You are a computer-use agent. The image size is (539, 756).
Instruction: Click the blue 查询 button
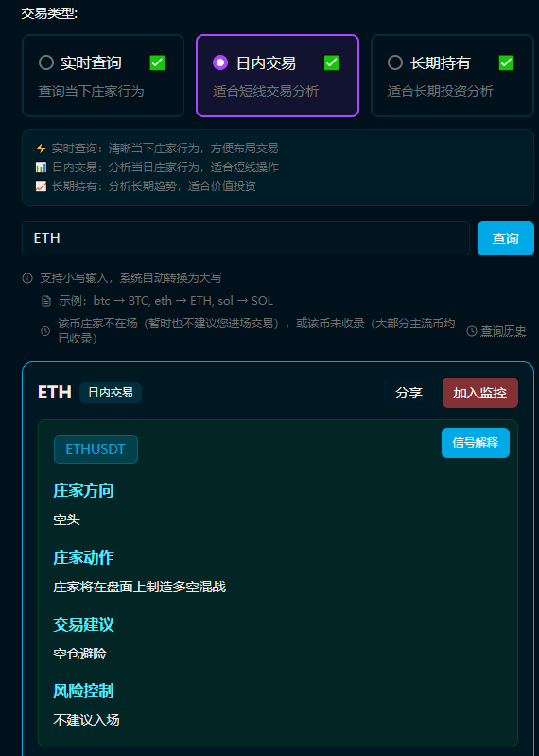pos(506,238)
